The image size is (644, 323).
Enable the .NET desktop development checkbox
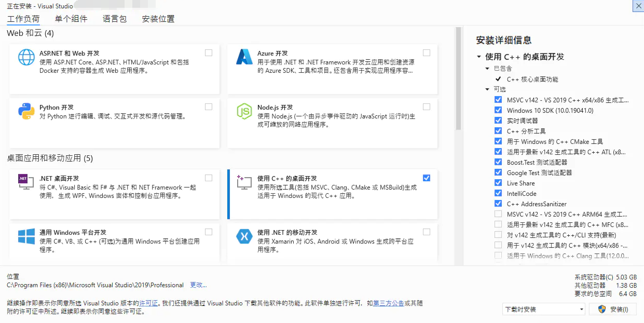(x=209, y=178)
